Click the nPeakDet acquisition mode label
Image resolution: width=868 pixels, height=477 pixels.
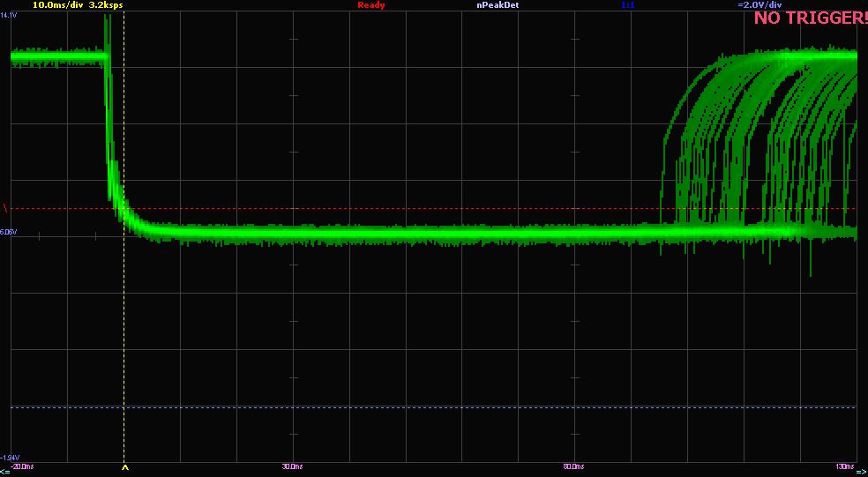[498, 5]
